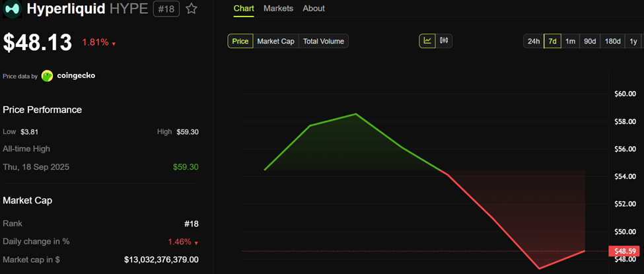Click down arrow next to 1.46% daily change
Viewport: 644px width, 274px height.
point(196,243)
